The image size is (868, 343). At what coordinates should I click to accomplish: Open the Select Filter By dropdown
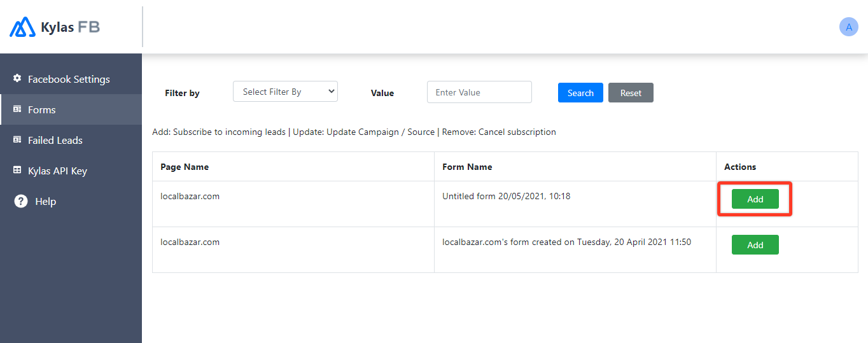[286, 92]
